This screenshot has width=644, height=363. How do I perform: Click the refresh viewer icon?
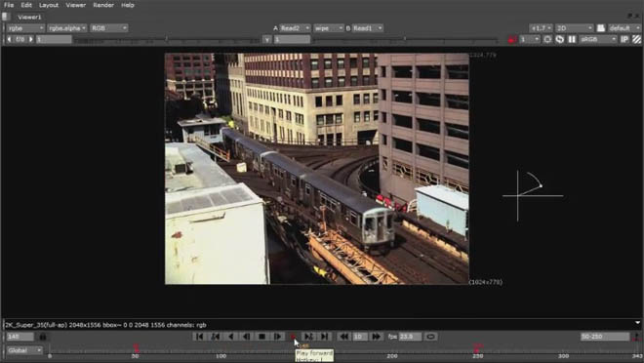[560, 39]
